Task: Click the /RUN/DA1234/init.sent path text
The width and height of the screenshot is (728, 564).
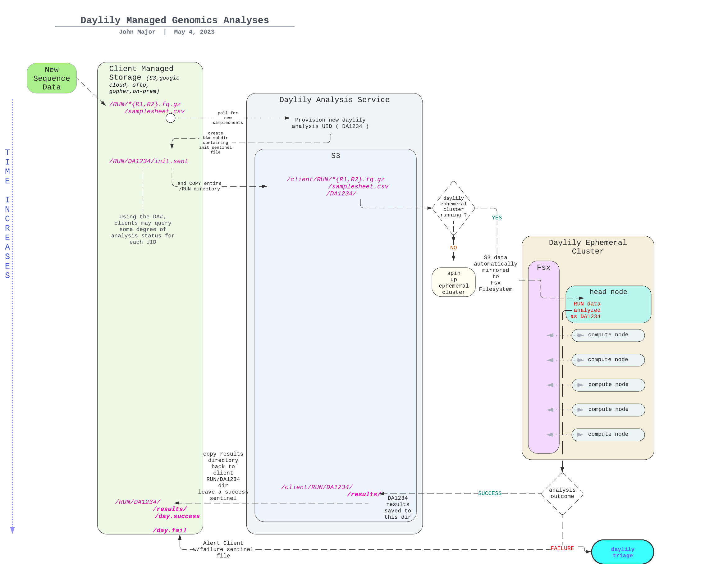Action: (x=149, y=161)
